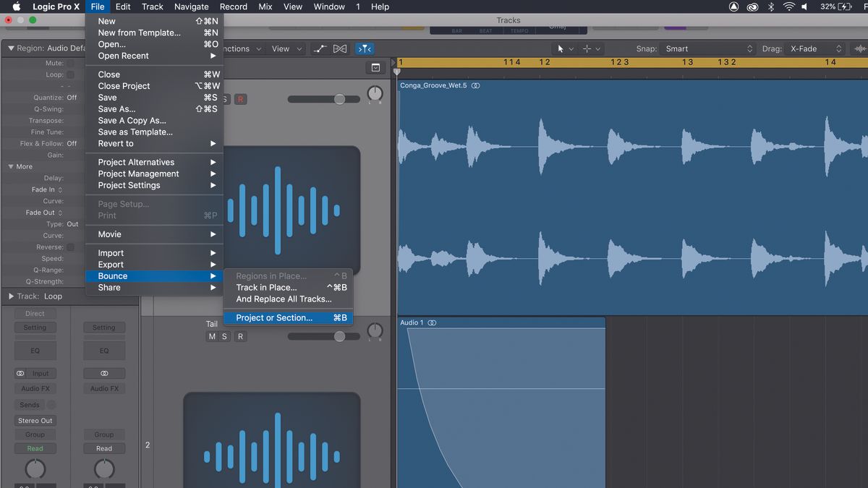Open the Mix menu in the menu bar
The height and width of the screenshot is (488, 868).
[265, 7]
